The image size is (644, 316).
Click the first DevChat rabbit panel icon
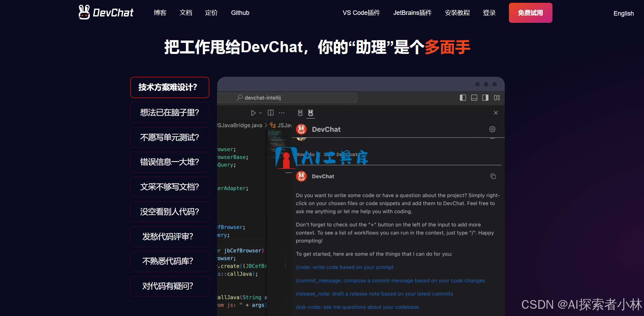pos(300,113)
